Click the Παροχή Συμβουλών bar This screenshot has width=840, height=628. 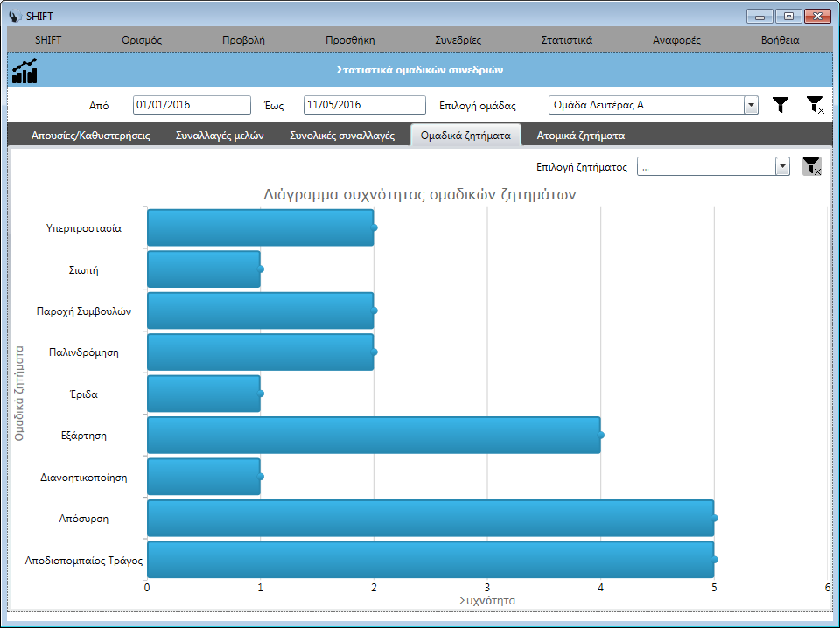click(x=261, y=311)
